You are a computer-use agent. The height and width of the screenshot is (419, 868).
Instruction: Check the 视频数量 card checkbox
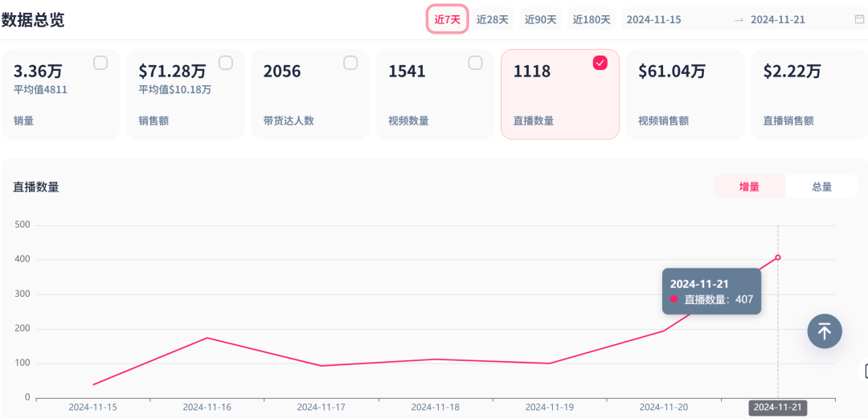476,63
